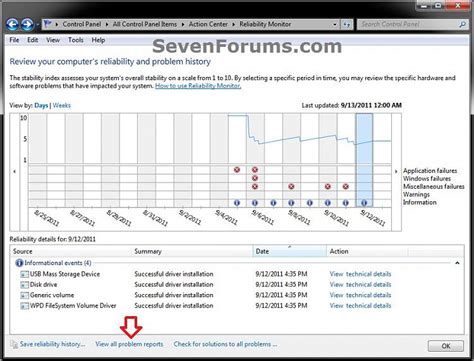Click information icon for 9/7/2011
The image size is (474, 361).
pyautogui.click(x=273, y=203)
